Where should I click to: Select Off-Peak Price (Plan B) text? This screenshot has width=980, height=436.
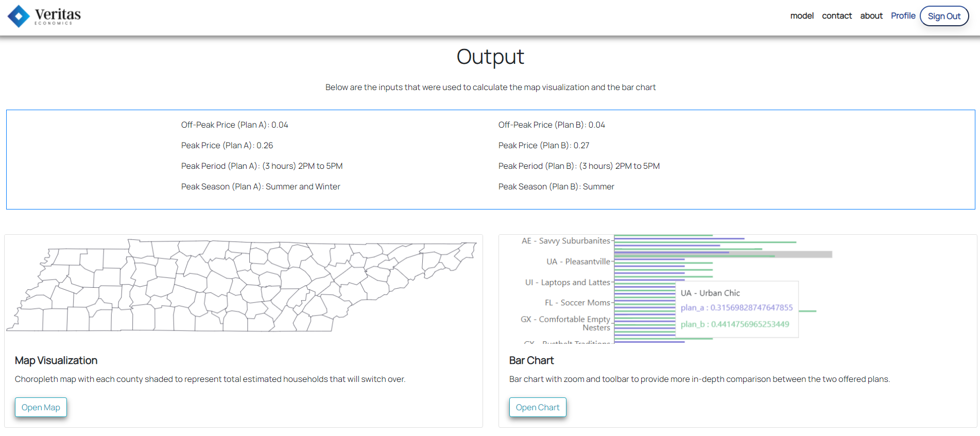click(x=552, y=125)
